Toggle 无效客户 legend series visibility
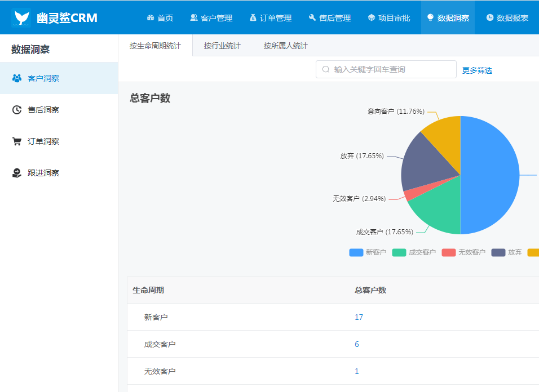Image resolution: width=539 pixels, height=392 pixels. click(x=463, y=252)
